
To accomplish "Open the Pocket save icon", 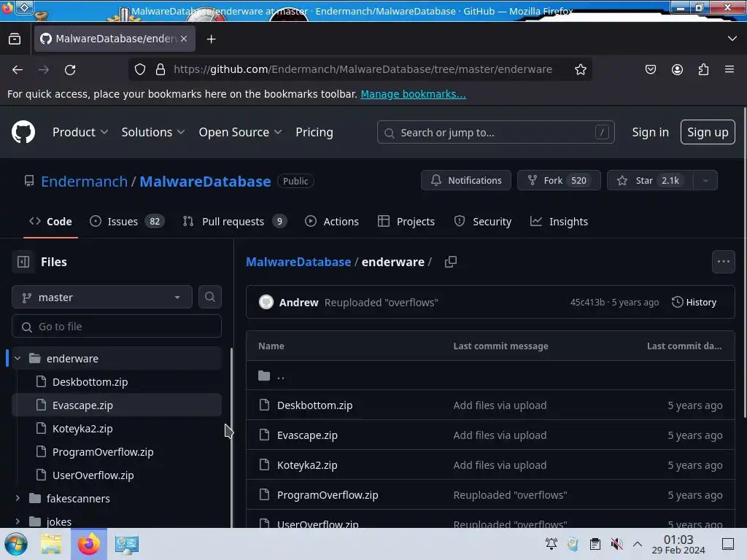I will 650,69.
